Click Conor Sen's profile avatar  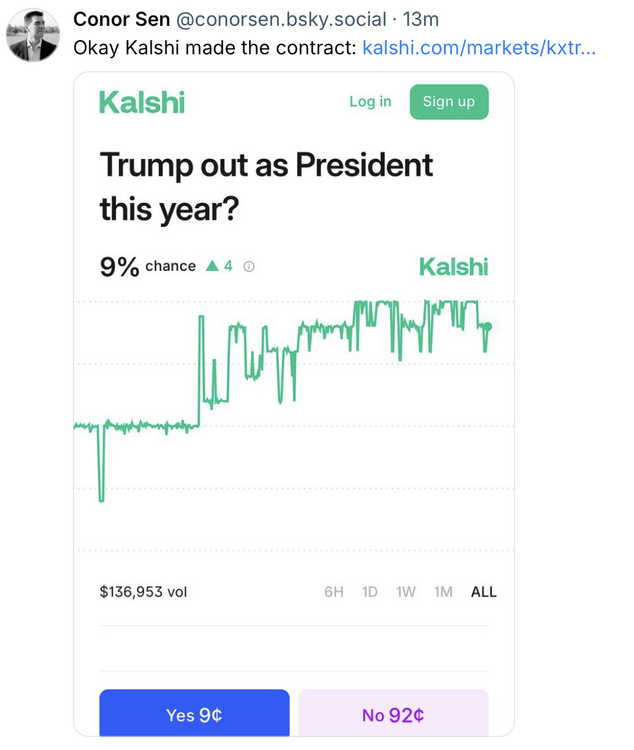pyautogui.click(x=32, y=35)
